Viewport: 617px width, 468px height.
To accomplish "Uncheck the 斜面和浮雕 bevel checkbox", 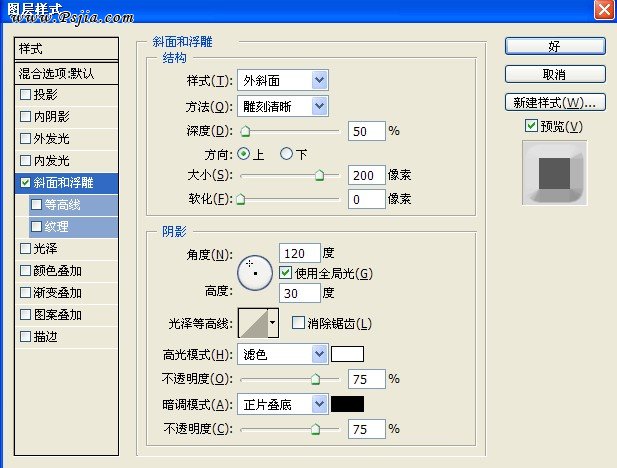I will [26, 183].
